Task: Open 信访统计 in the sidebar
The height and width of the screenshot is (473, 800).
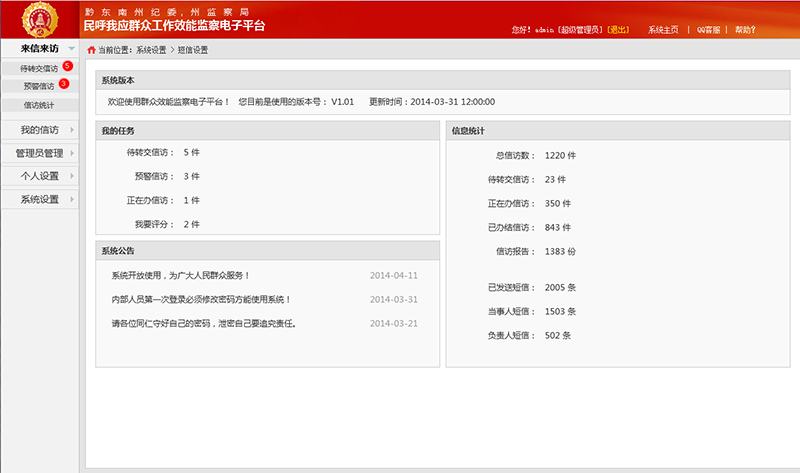Action: point(39,105)
